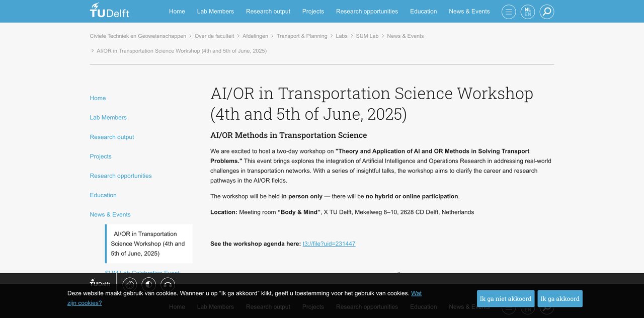Go to Transport & Planning breadcrumb
The height and width of the screenshot is (318, 644).
point(302,36)
